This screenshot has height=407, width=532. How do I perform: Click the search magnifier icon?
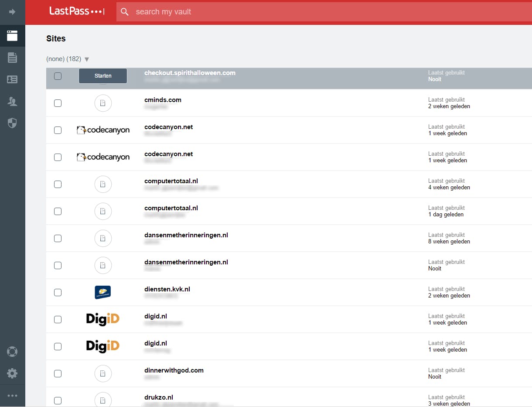(125, 12)
